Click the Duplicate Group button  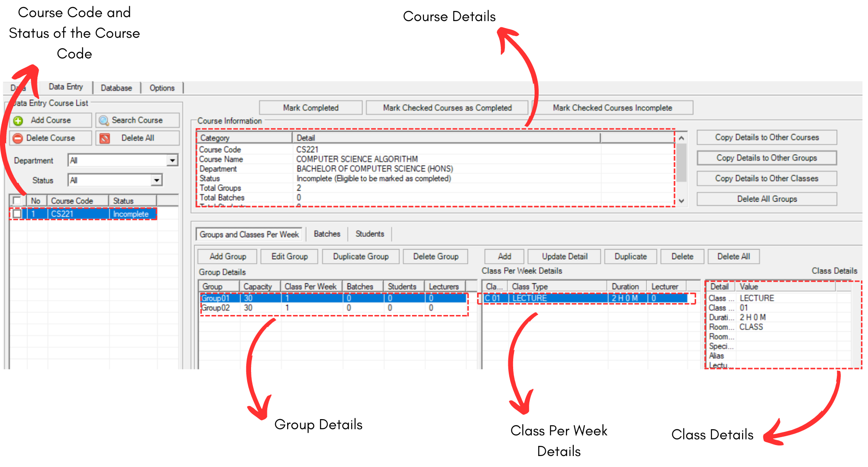pos(361,257)
